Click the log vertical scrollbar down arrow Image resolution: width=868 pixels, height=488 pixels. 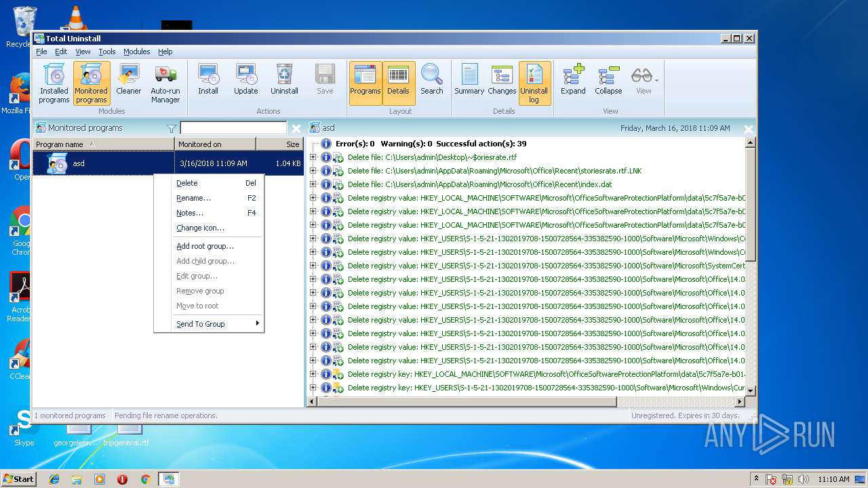pyautogui.click(x=750, y=390)
